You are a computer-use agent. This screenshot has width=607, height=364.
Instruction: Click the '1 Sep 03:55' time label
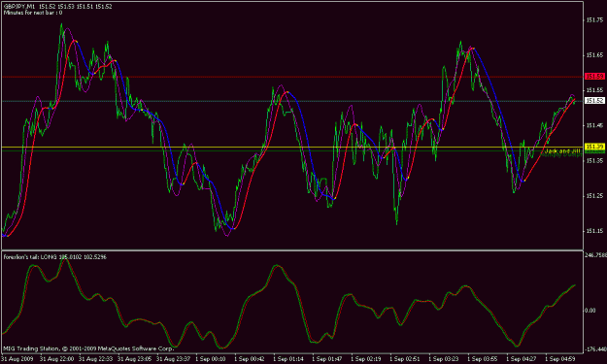pos(483,359)
